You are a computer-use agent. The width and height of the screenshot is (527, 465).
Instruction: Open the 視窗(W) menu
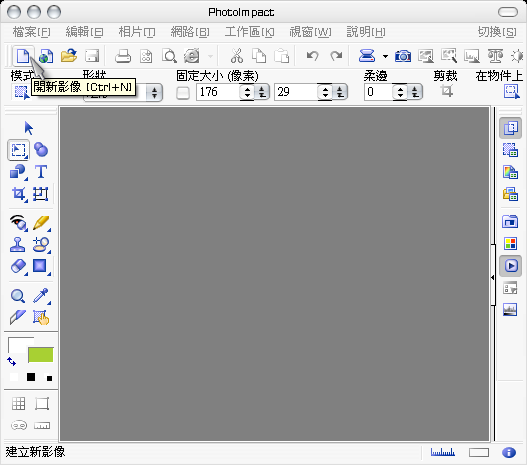coord(310,32)
